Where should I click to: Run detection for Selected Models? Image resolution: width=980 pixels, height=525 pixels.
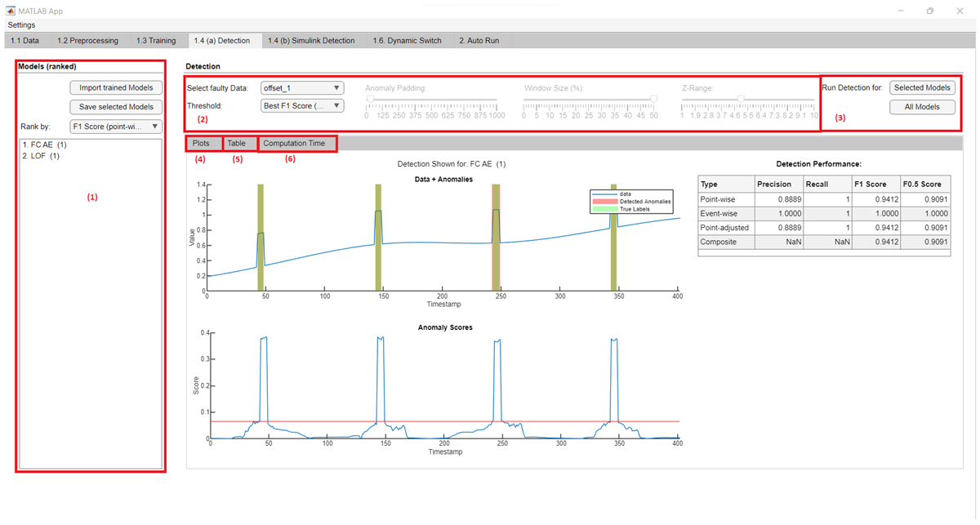pyautogui.click(x=922, y=87)
